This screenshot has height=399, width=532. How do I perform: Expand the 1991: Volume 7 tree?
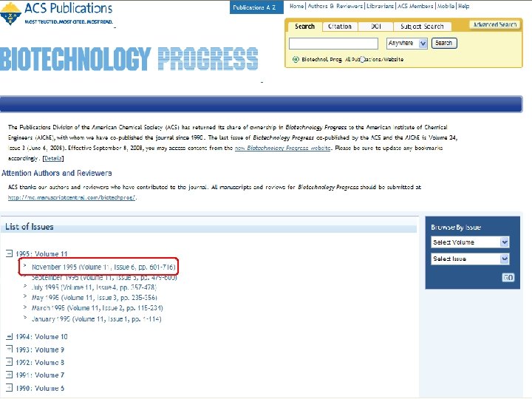(x=9, y=375)
